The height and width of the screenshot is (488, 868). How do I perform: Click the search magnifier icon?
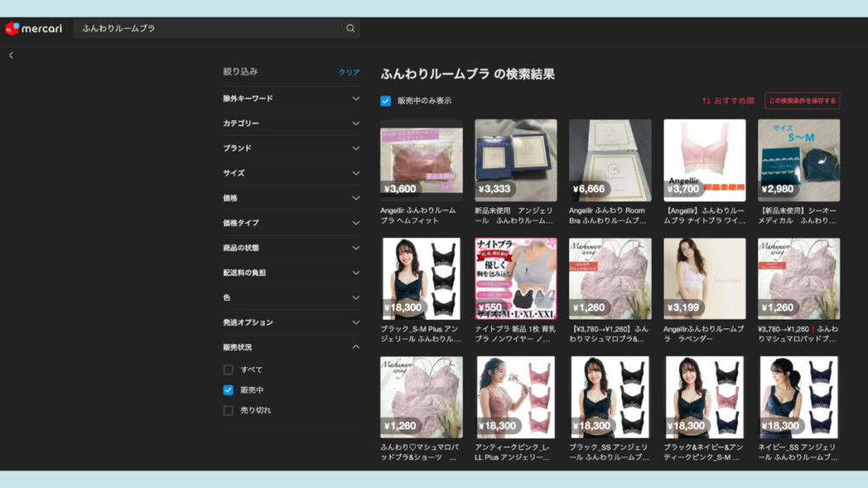[x=351, y=28]
